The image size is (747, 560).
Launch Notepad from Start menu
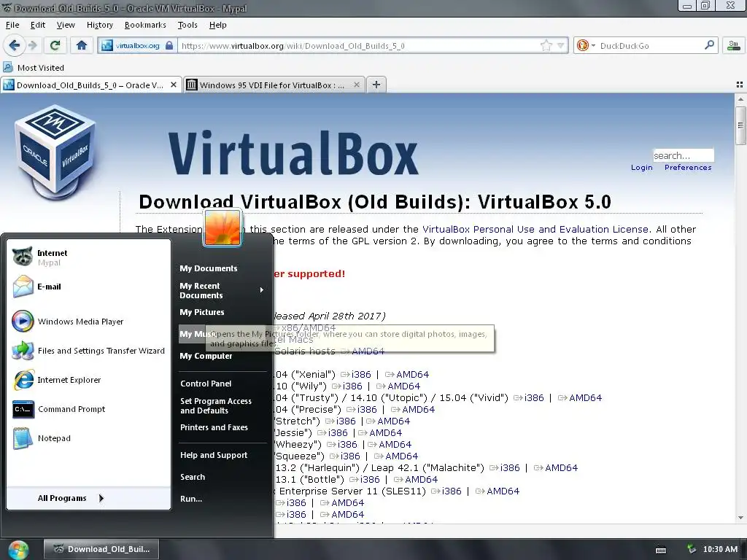[89, 438]
